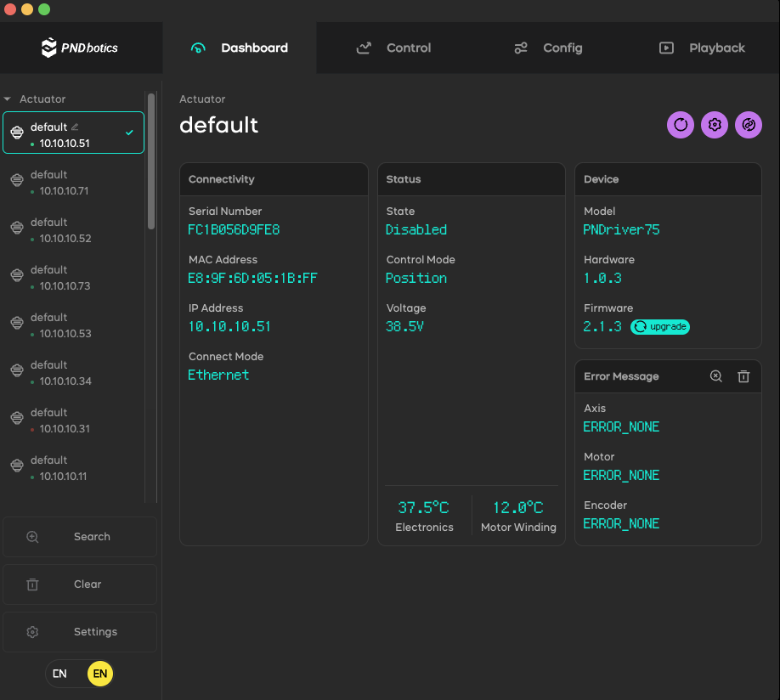The height and width of the screenshot is (700, 780).
Task: Switch language to EN
Action: (x=100, y=674)
